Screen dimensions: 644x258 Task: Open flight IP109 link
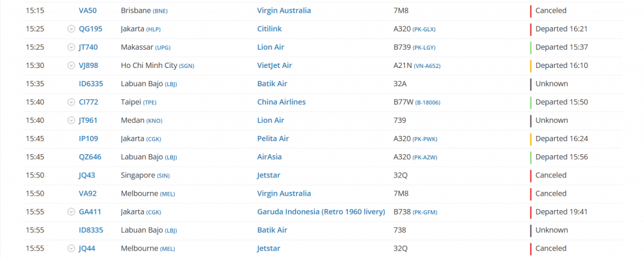click(x=88, y=138)
